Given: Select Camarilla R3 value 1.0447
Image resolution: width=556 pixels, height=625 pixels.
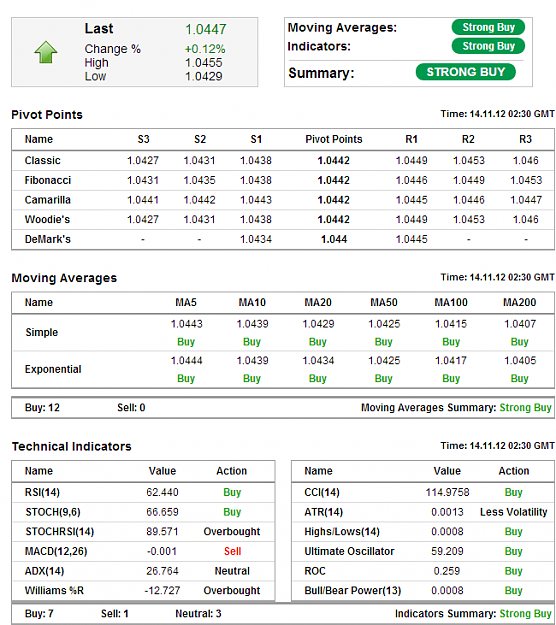Looking at the screenshot, I should (x=526, y=200).
